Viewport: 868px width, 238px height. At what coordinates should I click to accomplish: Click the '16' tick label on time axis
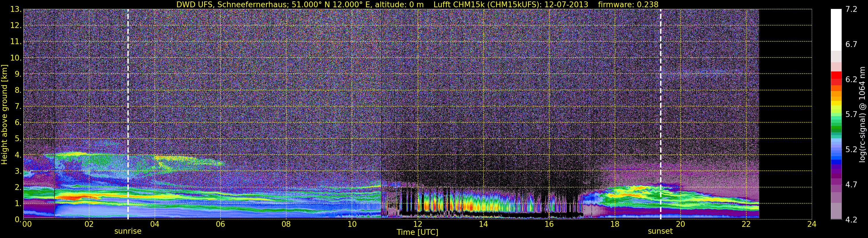[549, 224]
